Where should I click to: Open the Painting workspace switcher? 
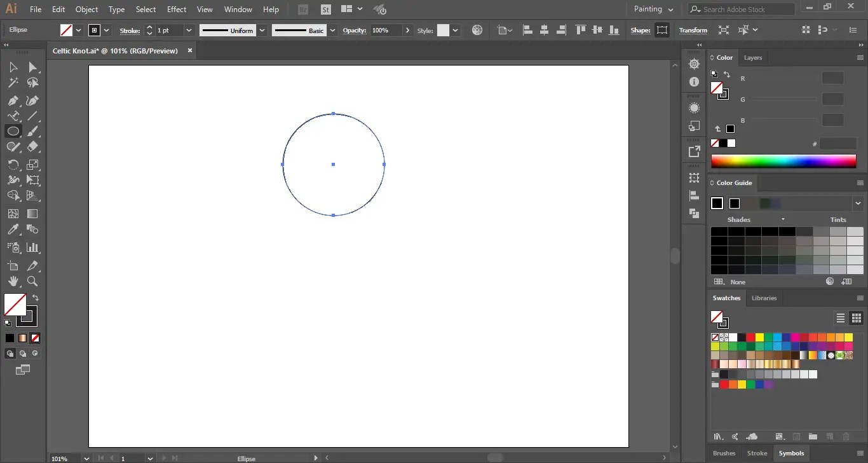pos(653,9)
